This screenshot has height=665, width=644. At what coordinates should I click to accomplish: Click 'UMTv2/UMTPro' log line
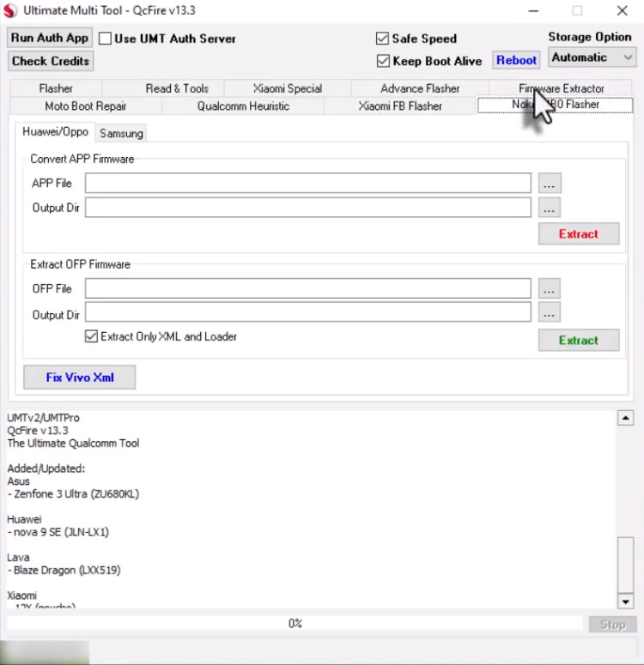pos(43,418)
